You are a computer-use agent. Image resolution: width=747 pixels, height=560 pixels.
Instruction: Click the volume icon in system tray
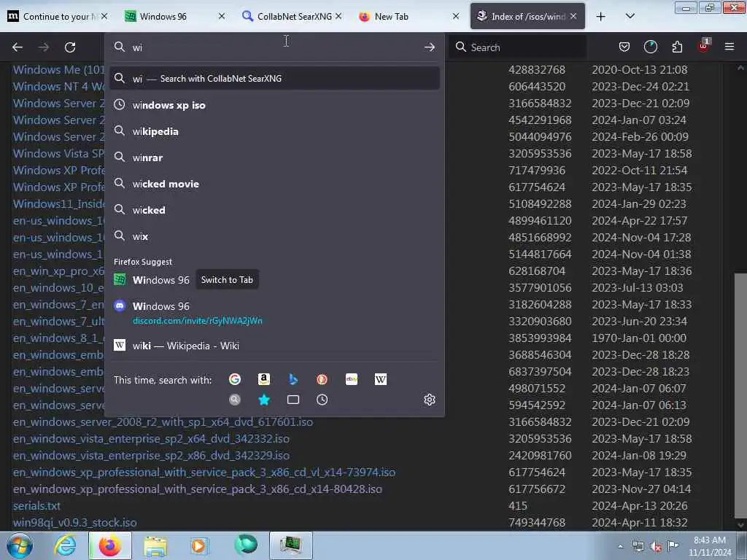[x=656, y=547]
